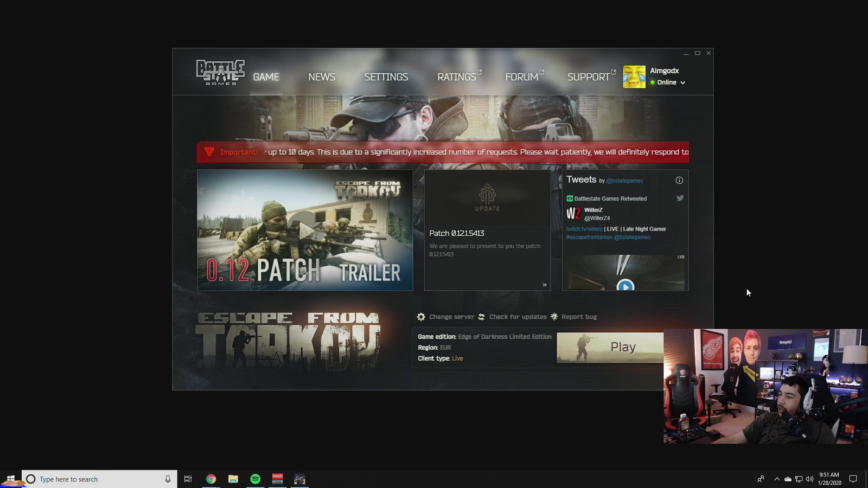
Task: Select the GAME tab
Action: pos(266,77)
